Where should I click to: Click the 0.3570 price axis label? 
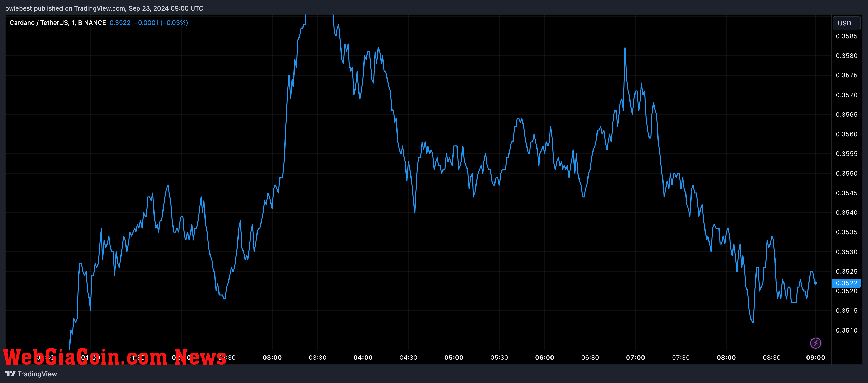[846, 95]
